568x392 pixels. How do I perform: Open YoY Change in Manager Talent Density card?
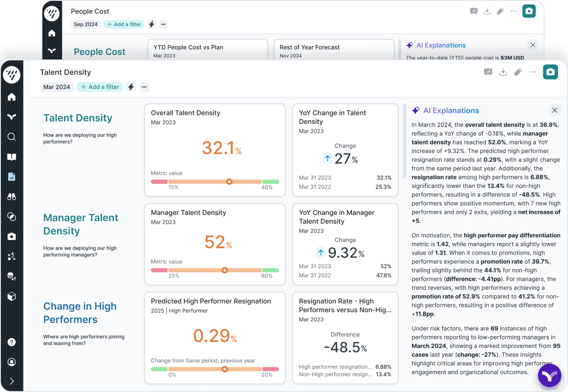click(x=345, y=244)
